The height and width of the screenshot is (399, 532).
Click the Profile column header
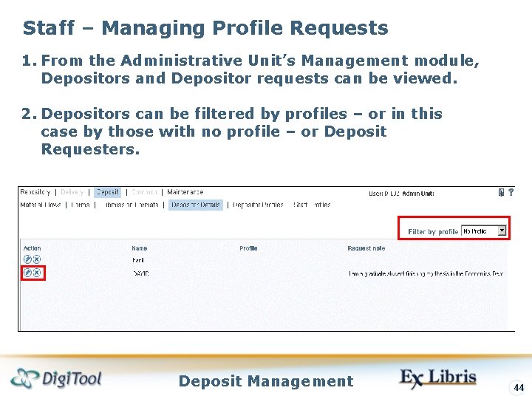pos(248,248)
